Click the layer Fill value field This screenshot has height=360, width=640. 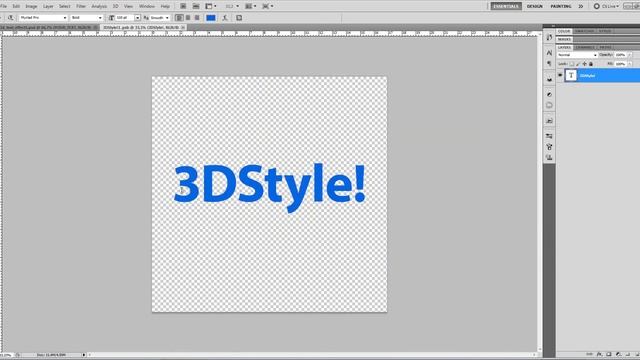pos(621,64)
